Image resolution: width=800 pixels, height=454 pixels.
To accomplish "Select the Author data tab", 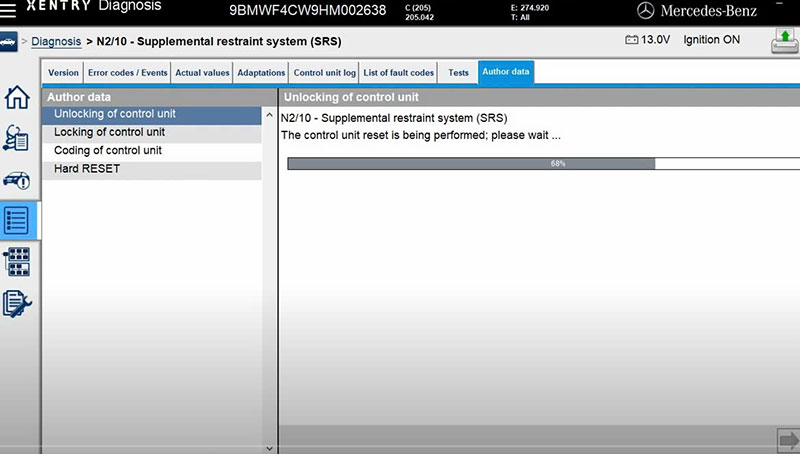I will [x=506, y=72].
